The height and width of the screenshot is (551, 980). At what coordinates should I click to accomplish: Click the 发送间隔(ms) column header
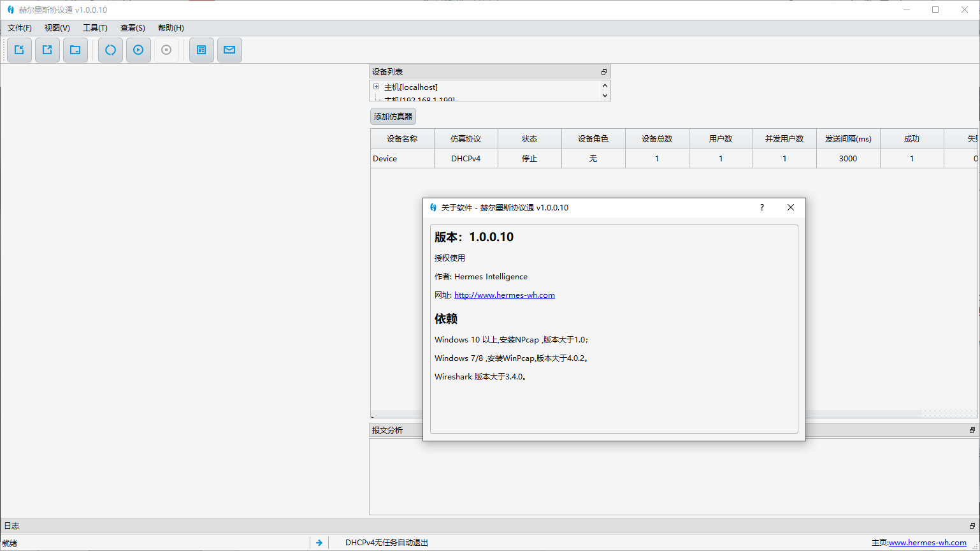(848, 139)
